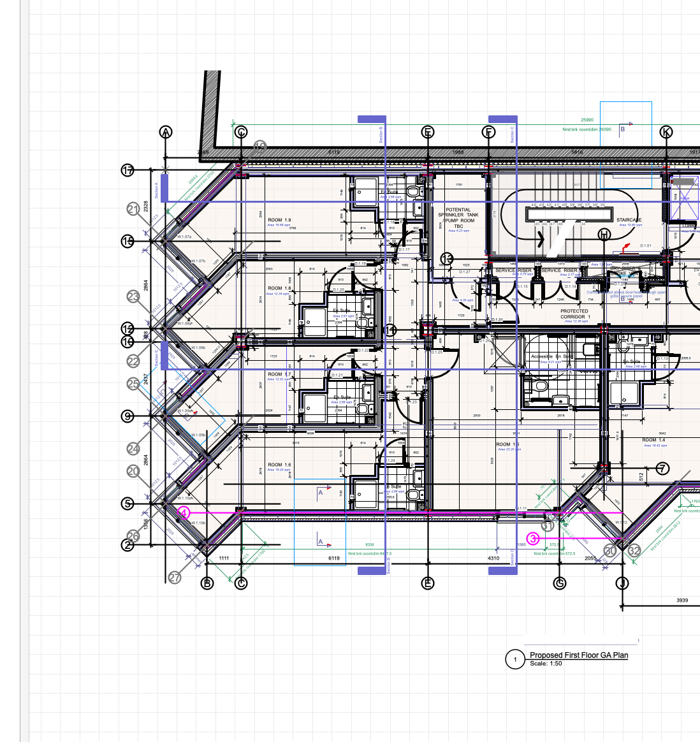The height and width of the screenshot is (742, 700).
Task: Click grid bubble 13 by sprinkler room
Action: click(447, 259)
